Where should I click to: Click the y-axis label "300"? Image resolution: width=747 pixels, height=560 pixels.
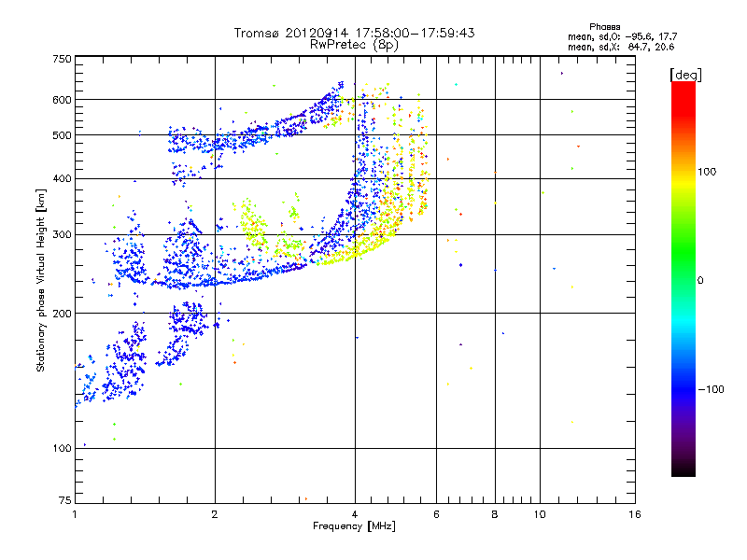(x=63, y=234)
